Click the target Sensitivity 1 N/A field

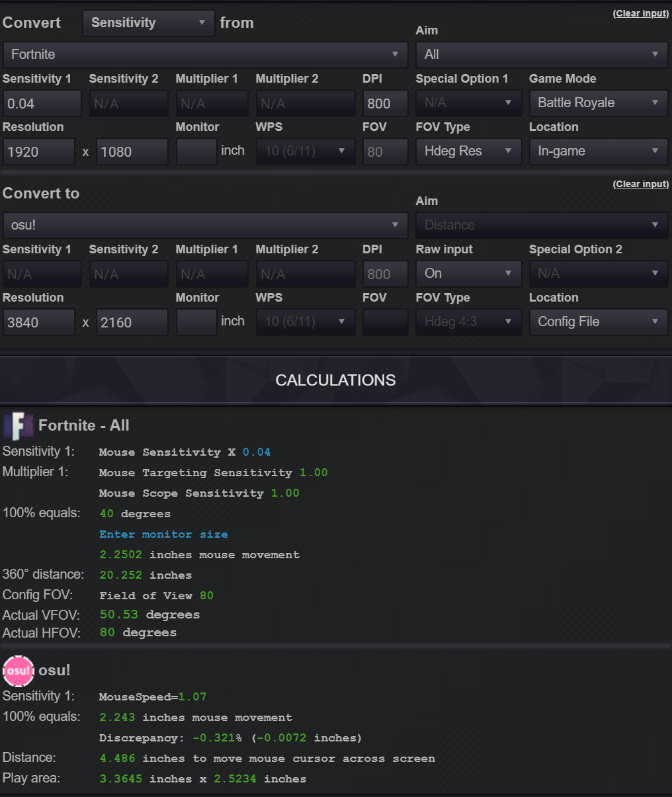[x=42, y=274]
